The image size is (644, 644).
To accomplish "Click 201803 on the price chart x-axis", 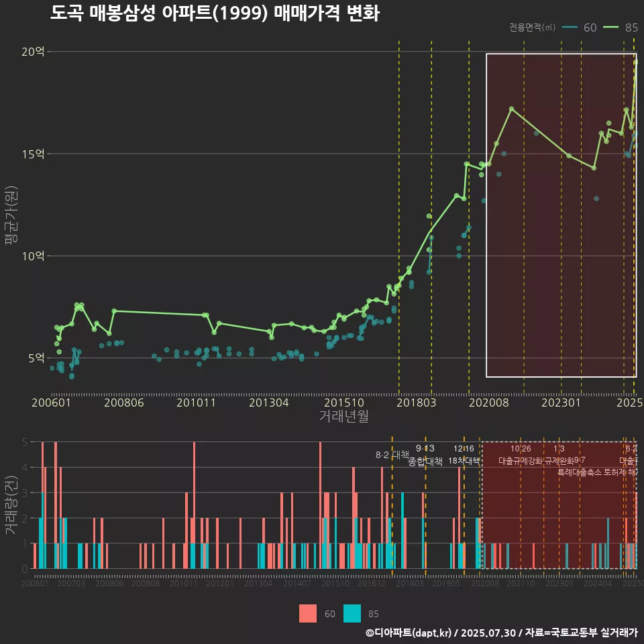I will click(416, 402).
